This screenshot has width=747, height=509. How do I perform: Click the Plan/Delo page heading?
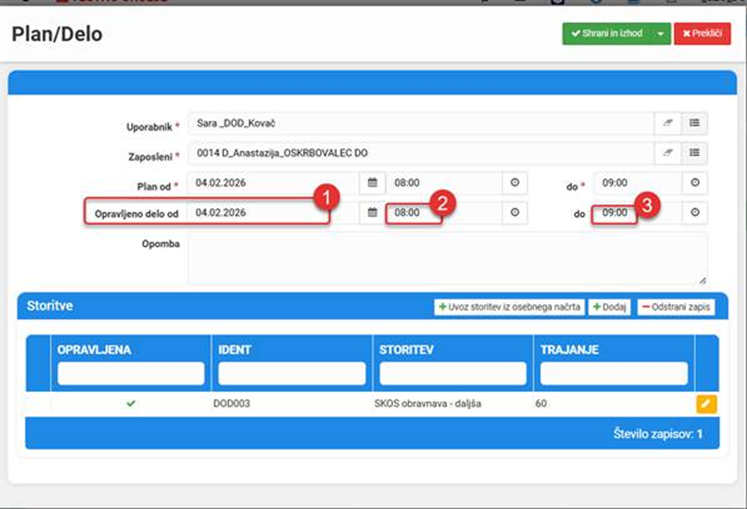click(57, 34)
